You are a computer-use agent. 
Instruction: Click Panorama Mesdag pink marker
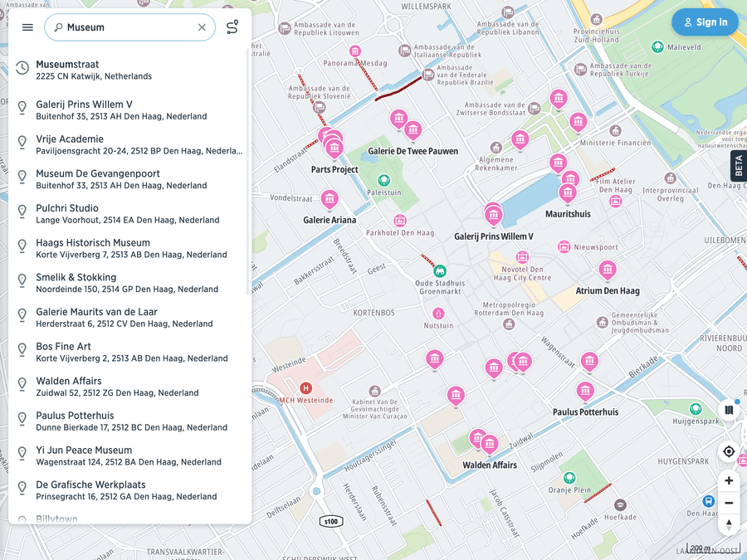[355, 51]
